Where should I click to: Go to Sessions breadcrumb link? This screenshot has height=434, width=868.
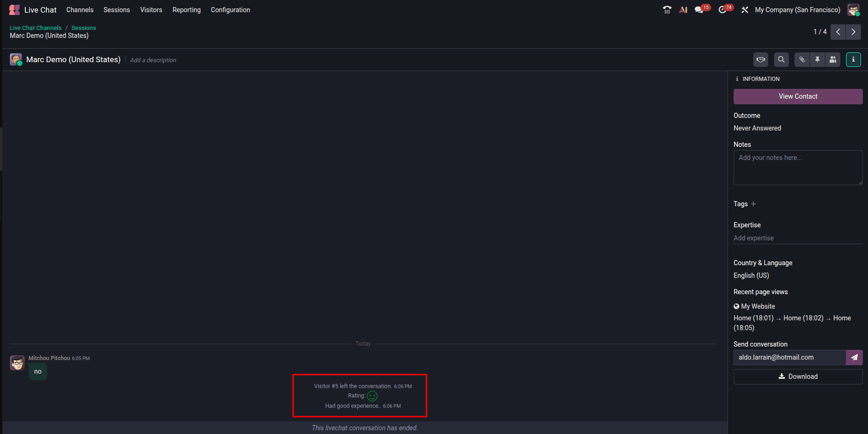[x=84, y=28]
